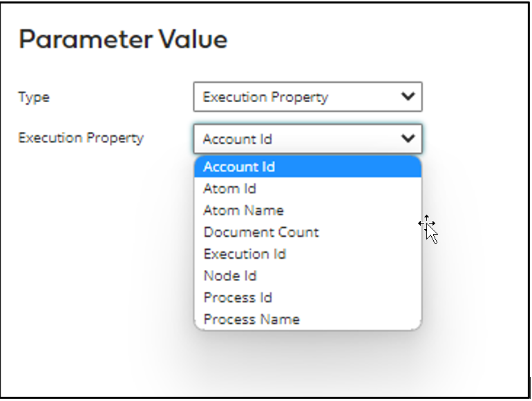Collapse the Execution Property combo box showing Account Id

pyautogui.click(x=307, y=139)
